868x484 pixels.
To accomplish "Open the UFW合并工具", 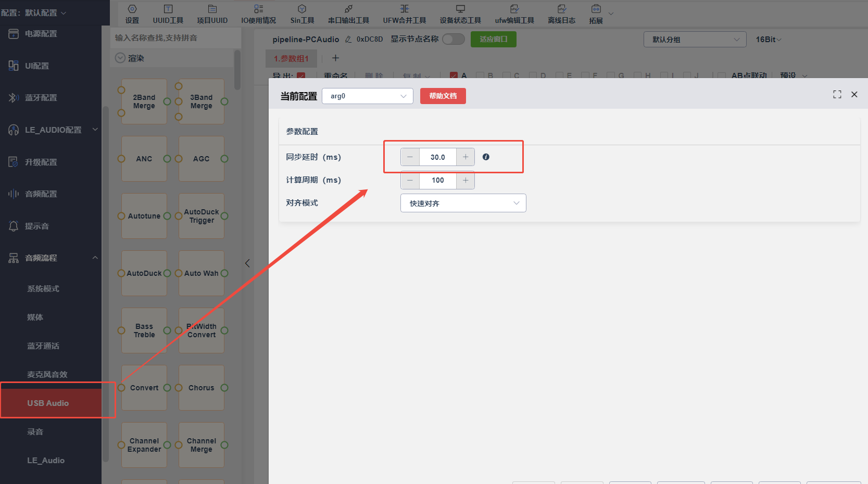I will click(x=405, y=14).
